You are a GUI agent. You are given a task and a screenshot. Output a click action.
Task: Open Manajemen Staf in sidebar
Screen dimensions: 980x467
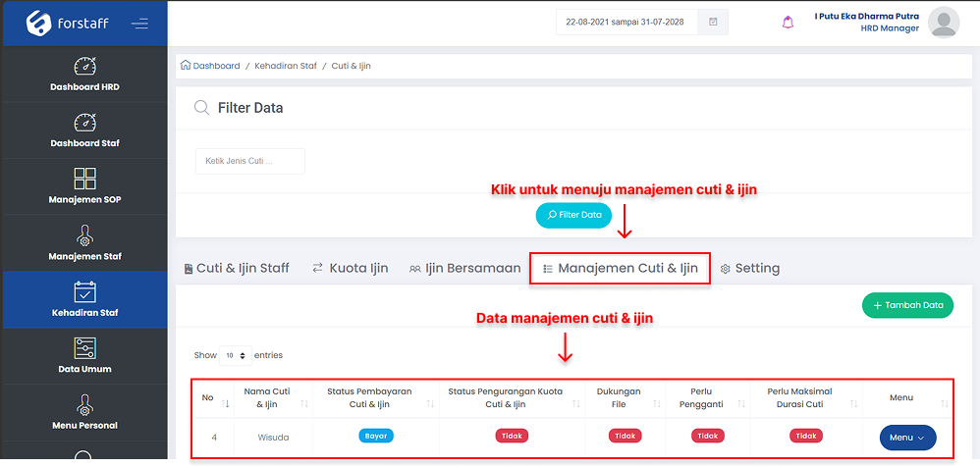tap(85, 243)
